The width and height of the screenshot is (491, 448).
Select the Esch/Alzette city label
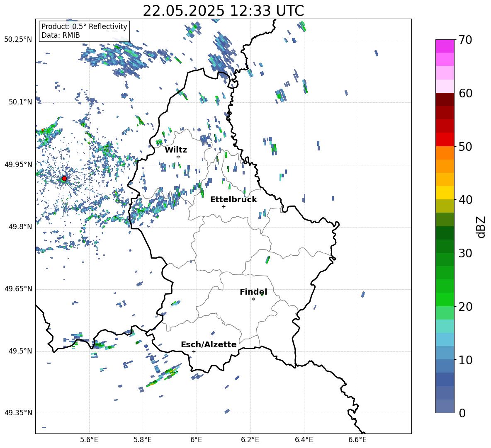pyautogui.click(x=209, y=344)
